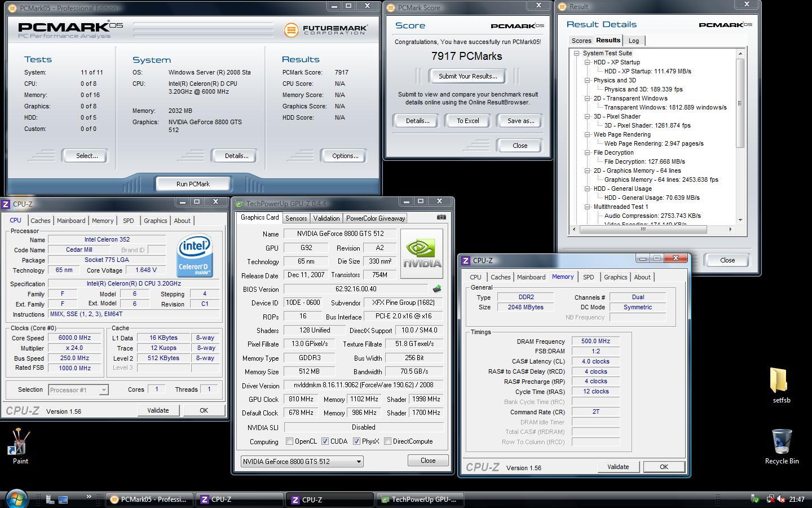This screenshot has width=812, height=508.
Task: Click the save BIOS chip icon in GPU-Z
Action: (x=436, y=289)
